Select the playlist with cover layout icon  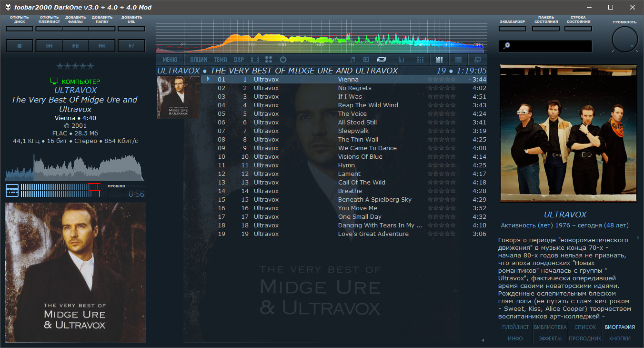click(x=440, y=60)
